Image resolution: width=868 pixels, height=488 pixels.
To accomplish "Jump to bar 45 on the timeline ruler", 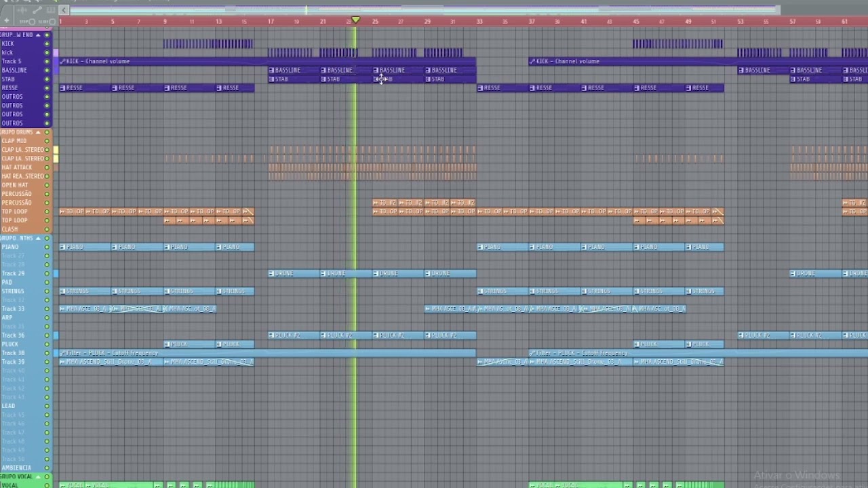I will tap(636, 22).
